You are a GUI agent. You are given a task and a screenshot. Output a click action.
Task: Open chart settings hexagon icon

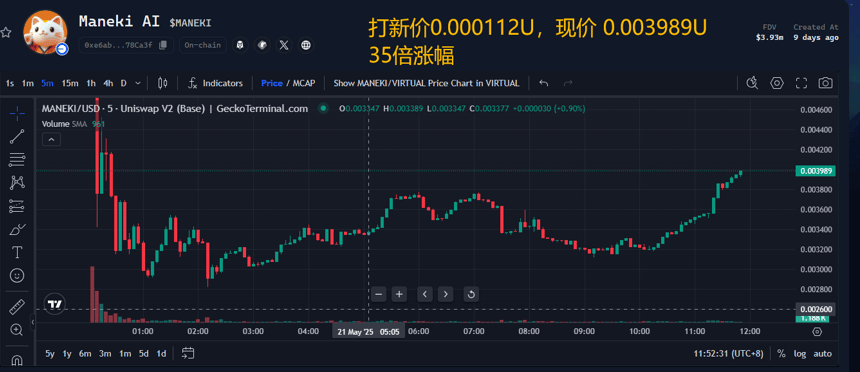click(x=777, y=83)
